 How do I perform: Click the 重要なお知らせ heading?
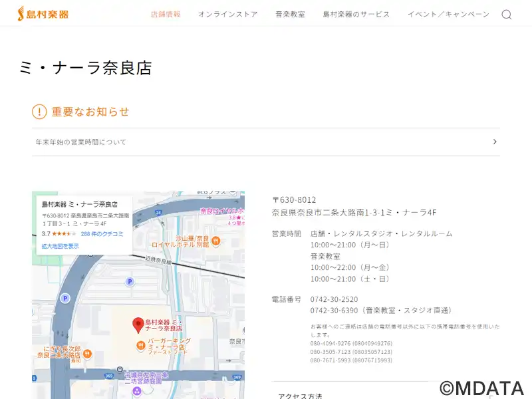90,112
